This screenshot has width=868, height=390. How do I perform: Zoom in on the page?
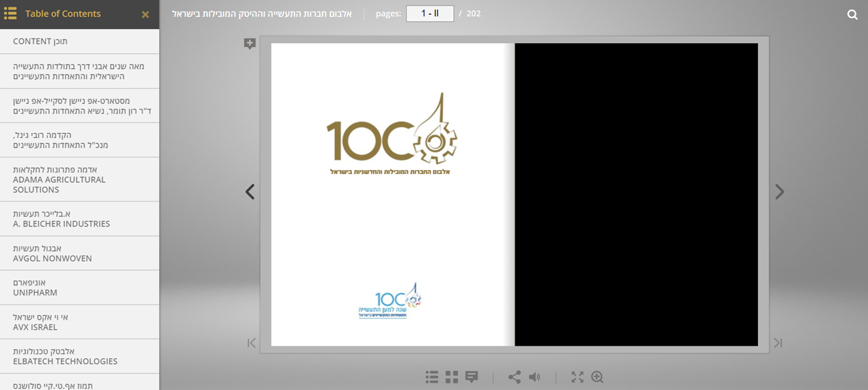pos(597,377)
